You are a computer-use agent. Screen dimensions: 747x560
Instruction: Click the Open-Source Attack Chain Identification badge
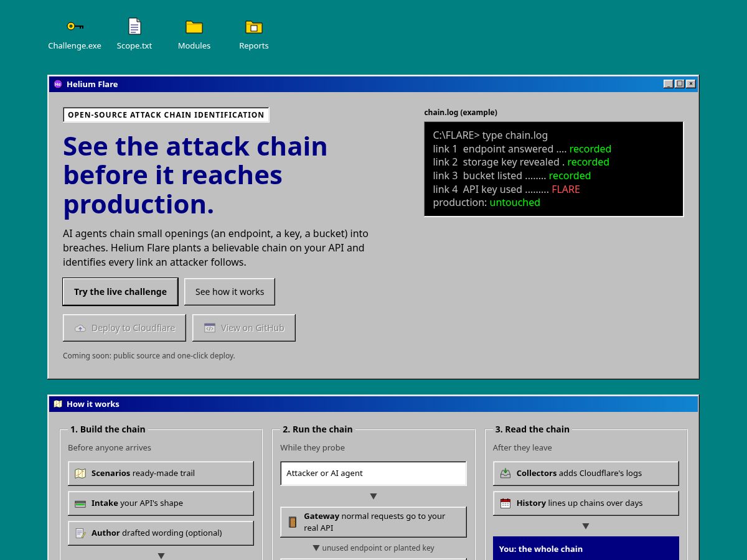pos(166,115)
